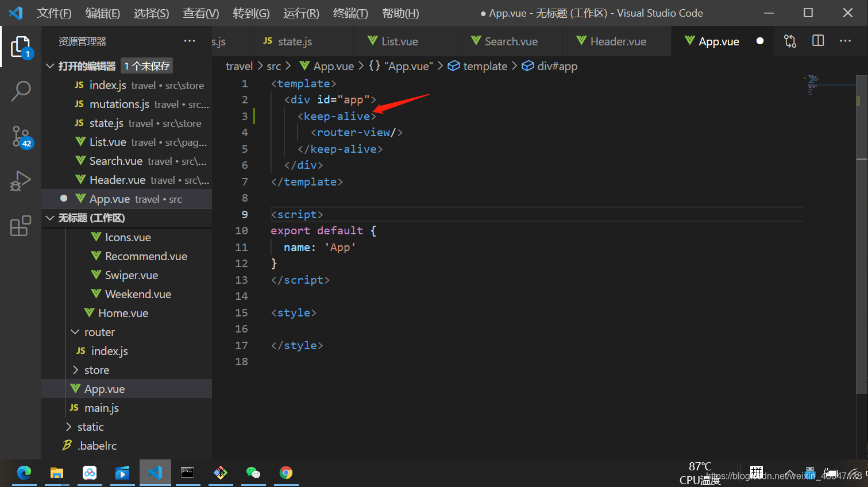Screen dimensions: 868x487
Task: Open Explorer panel ellipsis actions menu
Action: click(x=190, y=41)
